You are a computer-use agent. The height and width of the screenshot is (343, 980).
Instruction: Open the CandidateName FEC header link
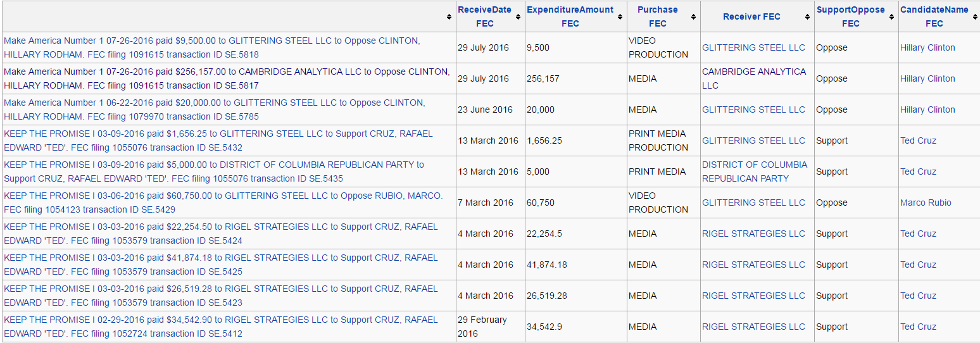pyautogui.click(x=934, y=16)
